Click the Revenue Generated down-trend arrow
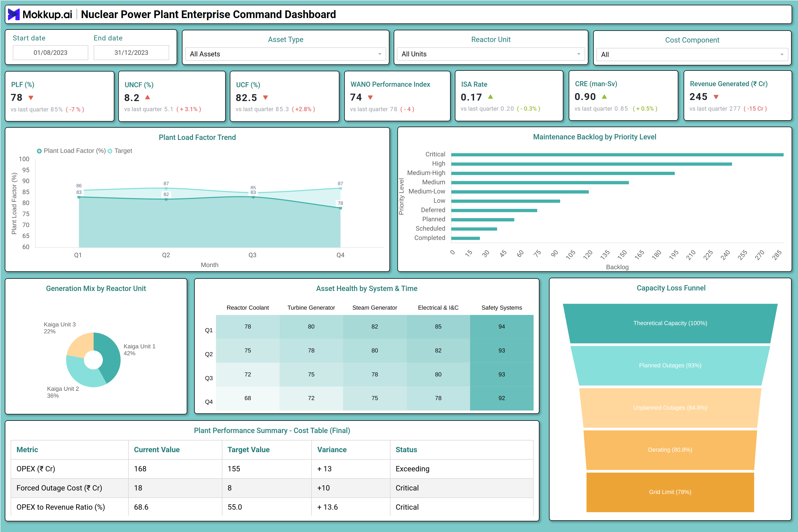798x532 pixels. 716,97
